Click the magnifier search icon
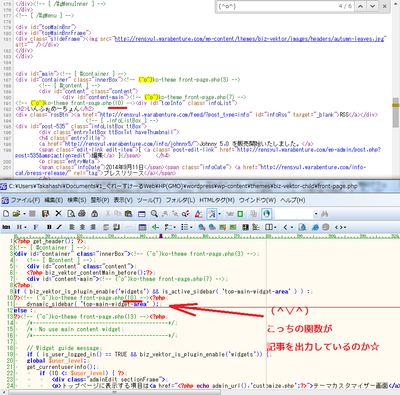The image size is (400, 395). [x=154, y=214]
